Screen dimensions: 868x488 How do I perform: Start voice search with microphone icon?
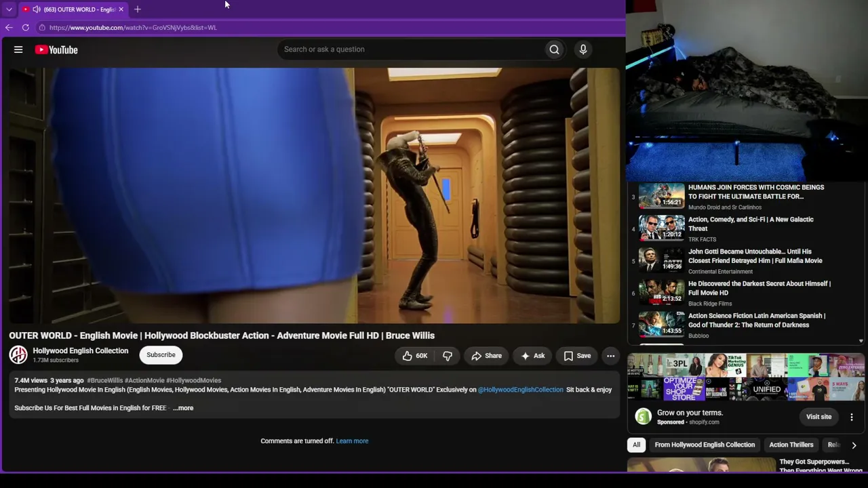coord(583,49)
